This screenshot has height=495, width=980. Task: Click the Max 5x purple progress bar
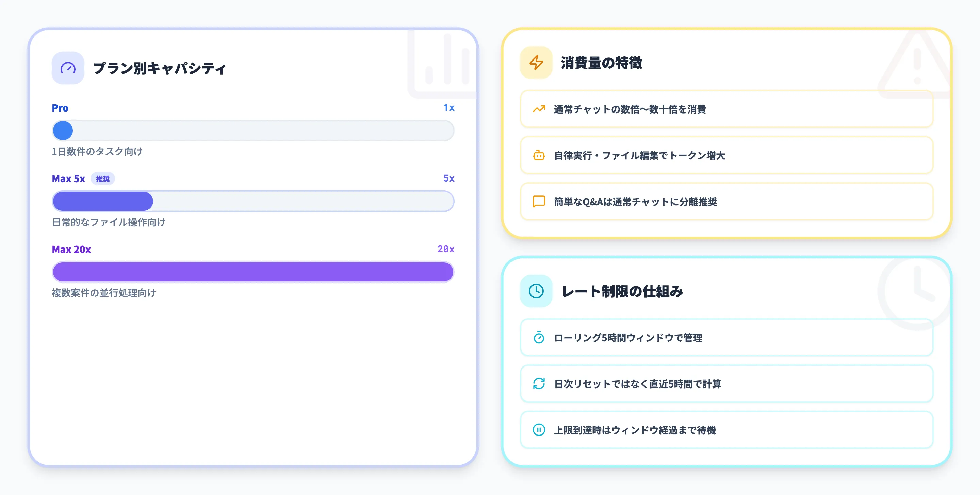(x=103, y=201)
